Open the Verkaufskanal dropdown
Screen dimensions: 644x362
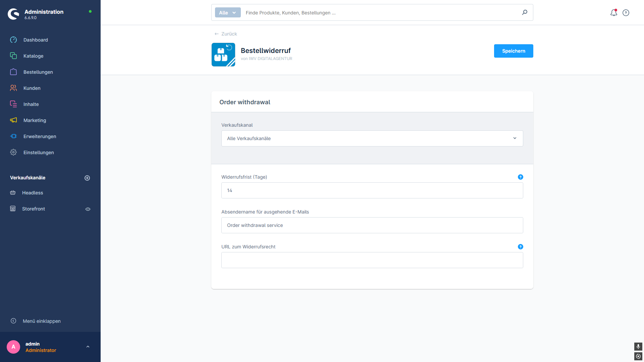pyautogui.click(x=372, y=138)
